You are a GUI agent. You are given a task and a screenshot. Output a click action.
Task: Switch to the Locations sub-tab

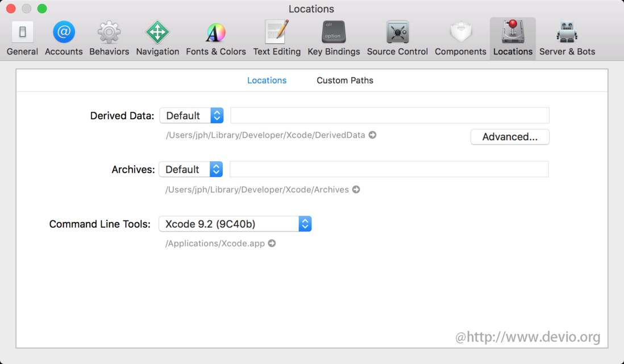pyautogui.click(x=267, y=81)
